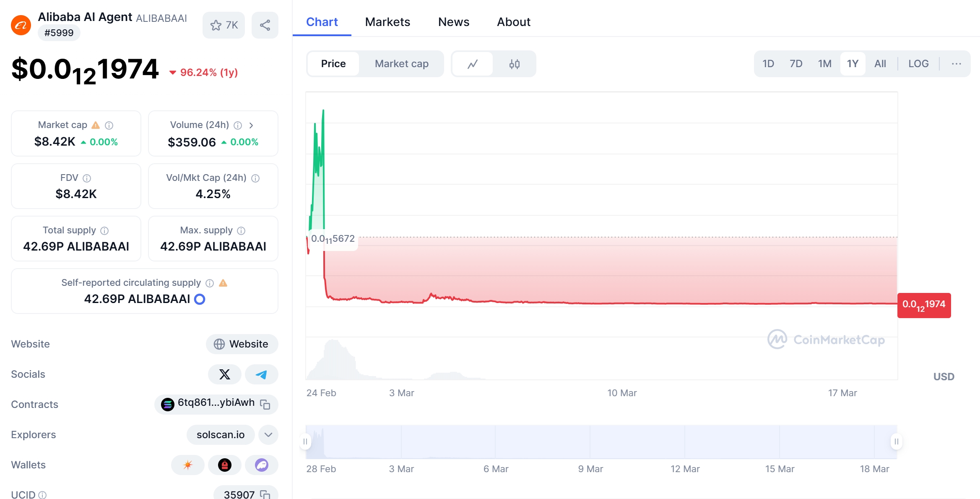Open the black-and-red wallet icon
The width and height of the screenshot is (980, 499).
pos(225,465)
